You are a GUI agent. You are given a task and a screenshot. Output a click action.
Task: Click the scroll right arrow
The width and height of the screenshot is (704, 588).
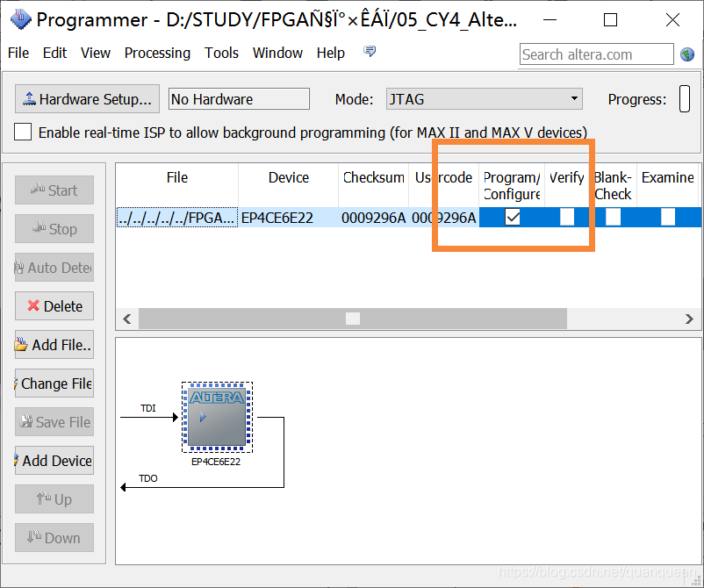coord(689,319)
